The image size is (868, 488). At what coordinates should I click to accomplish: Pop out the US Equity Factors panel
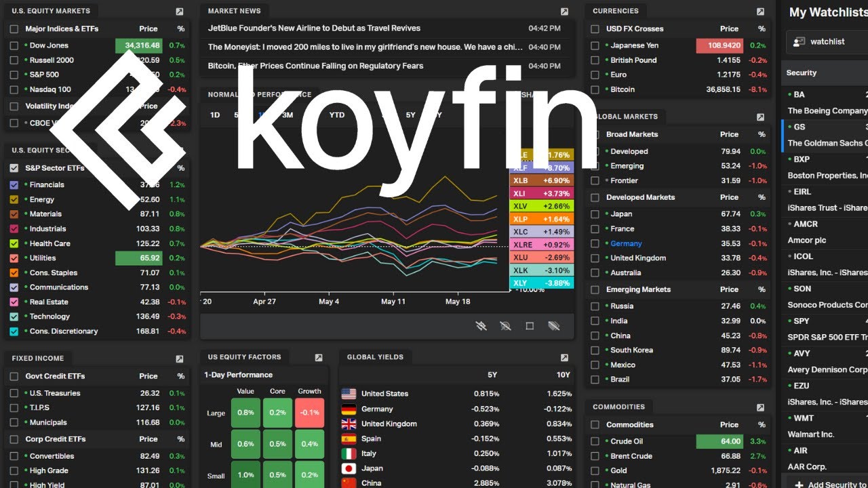[x=319, y=358]
